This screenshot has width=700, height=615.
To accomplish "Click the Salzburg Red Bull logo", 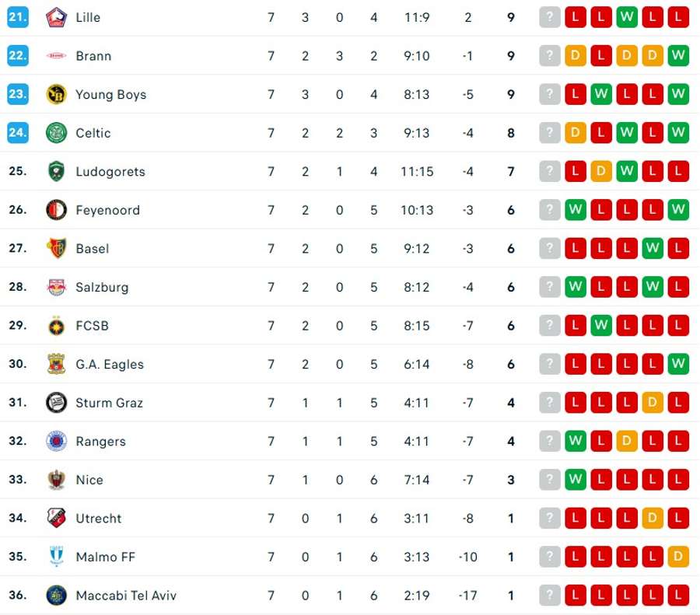I will tap(57, 287).
